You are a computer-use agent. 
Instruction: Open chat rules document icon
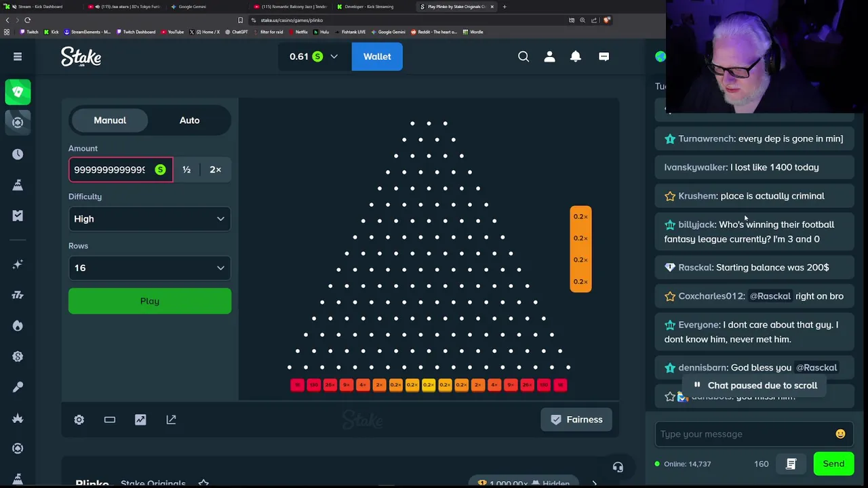791,464
